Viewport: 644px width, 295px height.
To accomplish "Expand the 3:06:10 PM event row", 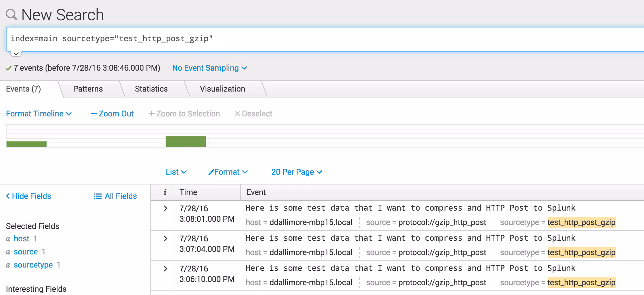I will (x=165, y=269).
